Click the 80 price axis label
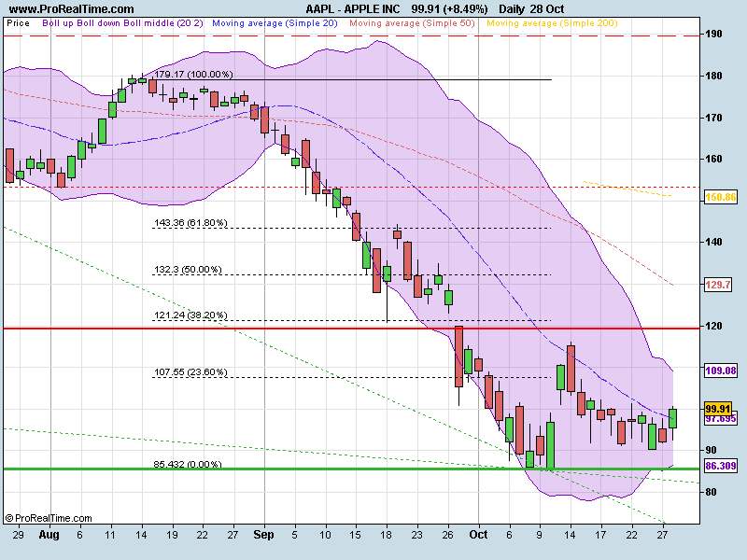 click(x=711, y=492)
